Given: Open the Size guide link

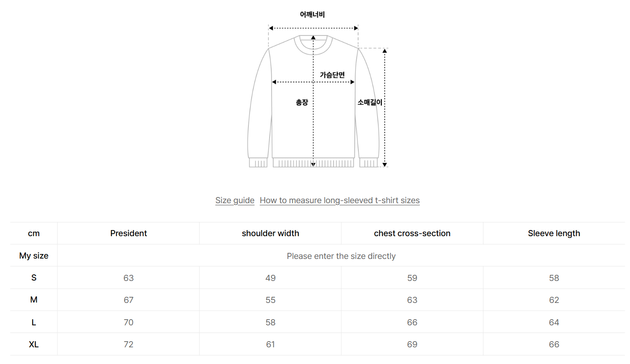Looking at the screenshot, I should 235,200.
